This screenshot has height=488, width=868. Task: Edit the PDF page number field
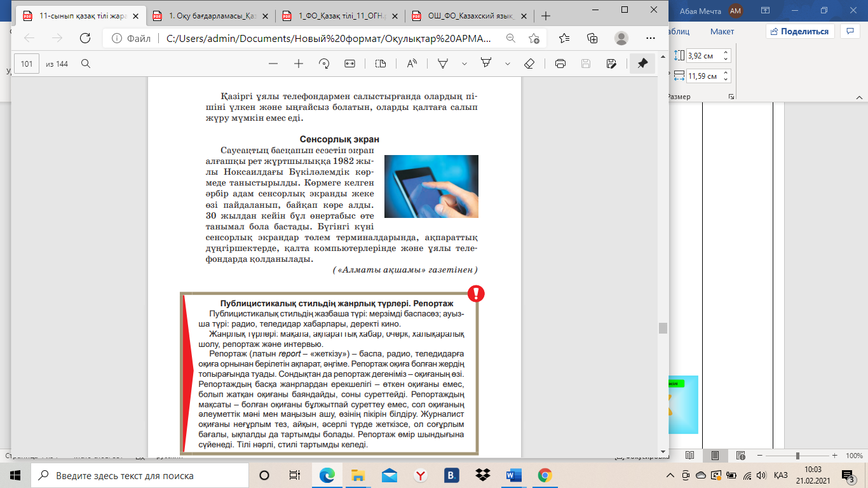pyautogui.click(x=27, y=64)
